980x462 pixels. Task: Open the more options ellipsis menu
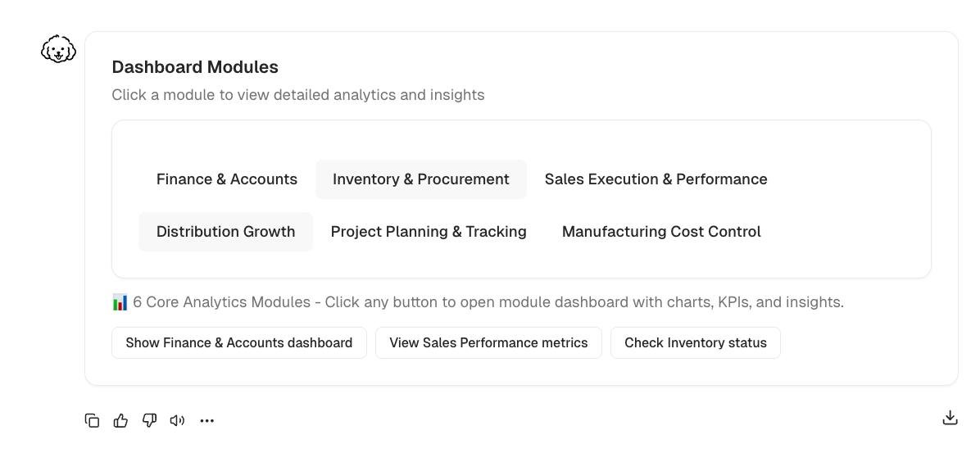point(207,420)
